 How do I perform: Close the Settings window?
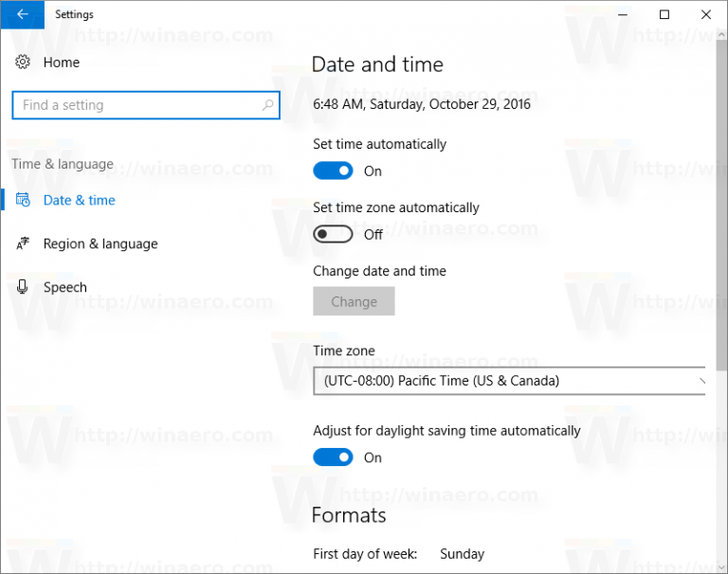click(x=706, y=14)
